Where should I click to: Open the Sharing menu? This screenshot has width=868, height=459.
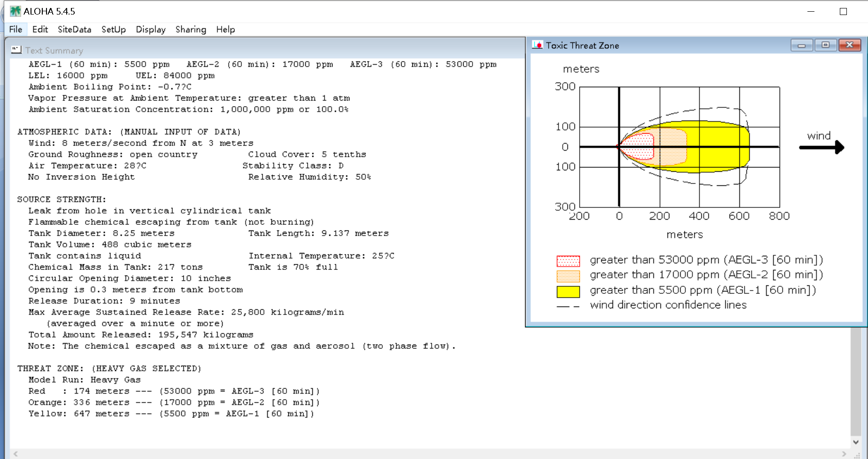[191, 30]
